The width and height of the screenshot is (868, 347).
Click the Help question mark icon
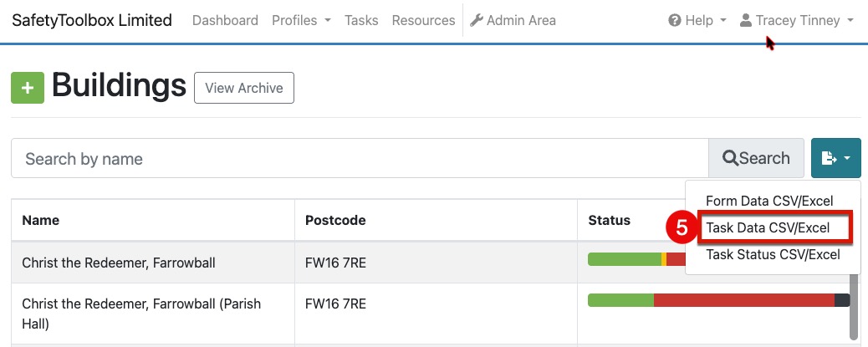(675, 21)
